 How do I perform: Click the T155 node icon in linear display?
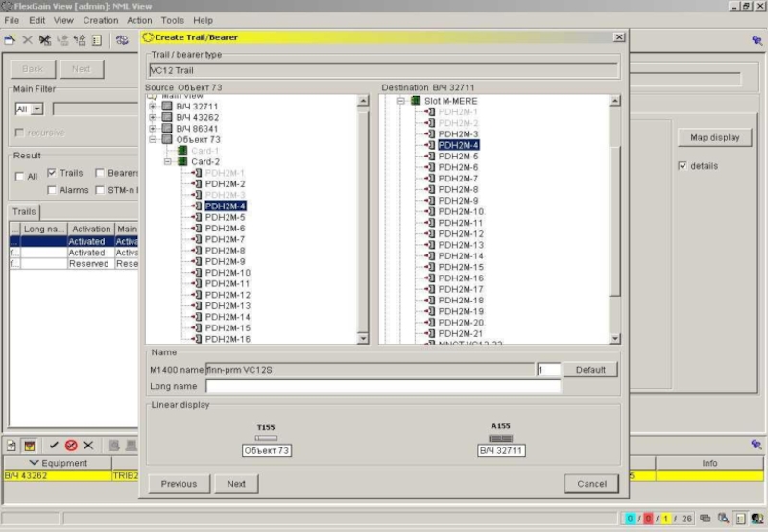click(x=266, y=438)
